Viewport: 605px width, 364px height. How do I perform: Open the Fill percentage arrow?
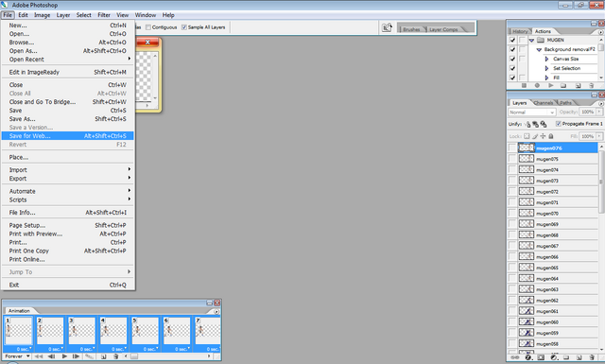tap(598, 136)
